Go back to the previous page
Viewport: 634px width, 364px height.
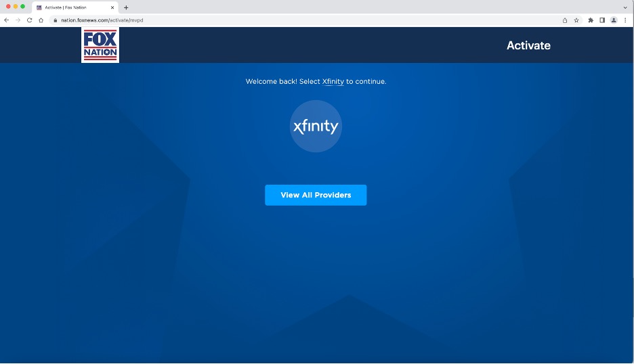click(7, 20)
